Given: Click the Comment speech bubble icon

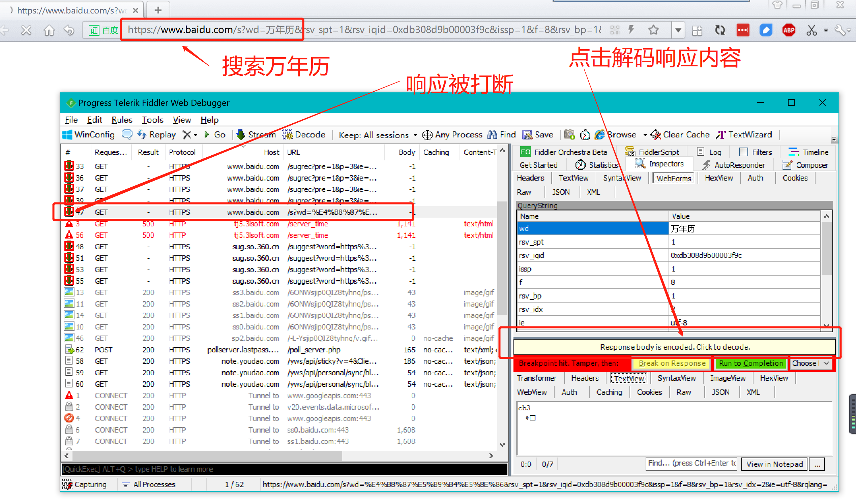Looking at the screenshot, I should coord(127,135).
